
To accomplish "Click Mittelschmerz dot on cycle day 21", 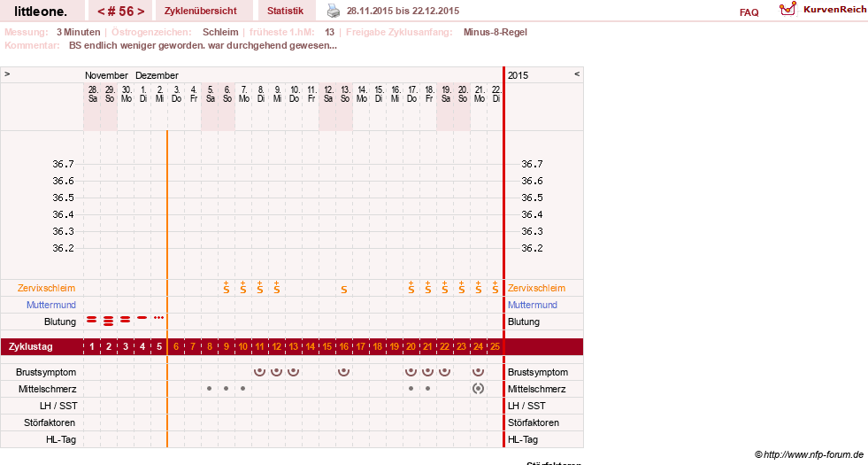I will [x=428, y=389].
